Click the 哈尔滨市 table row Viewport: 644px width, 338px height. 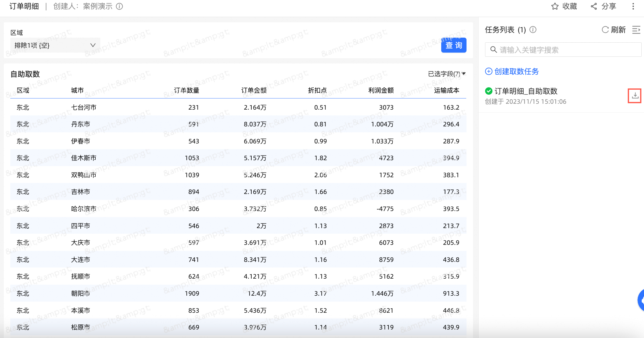point(84,209)
